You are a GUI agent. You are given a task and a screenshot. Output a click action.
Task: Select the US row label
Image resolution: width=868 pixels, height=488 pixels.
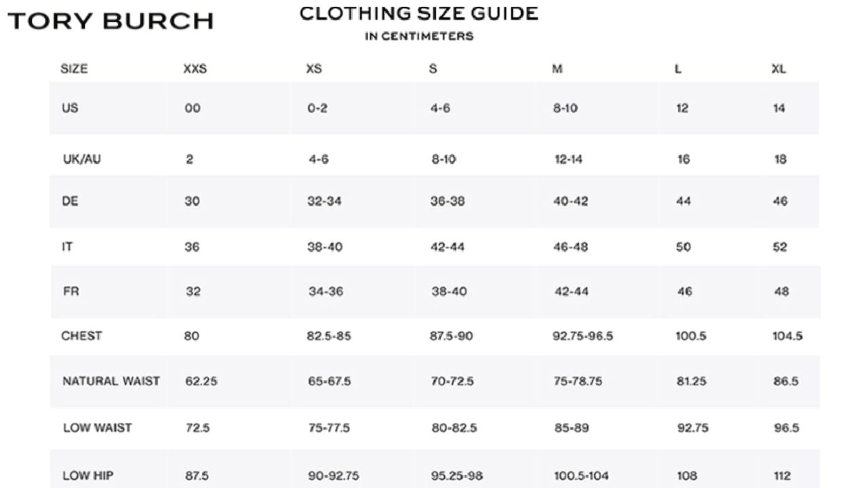click(x=70, y=108)
